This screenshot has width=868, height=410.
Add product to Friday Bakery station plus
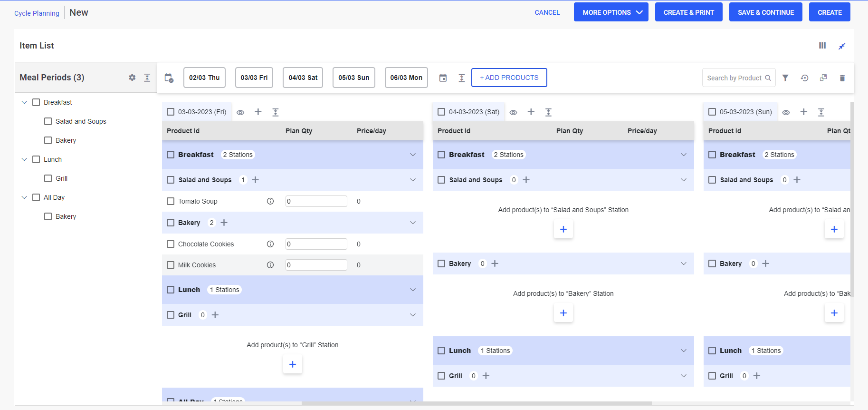pos(224,223)
